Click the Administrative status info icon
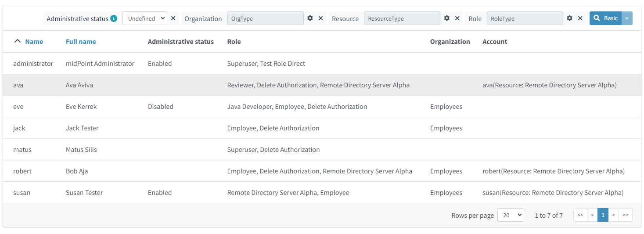 click(114, 18)
